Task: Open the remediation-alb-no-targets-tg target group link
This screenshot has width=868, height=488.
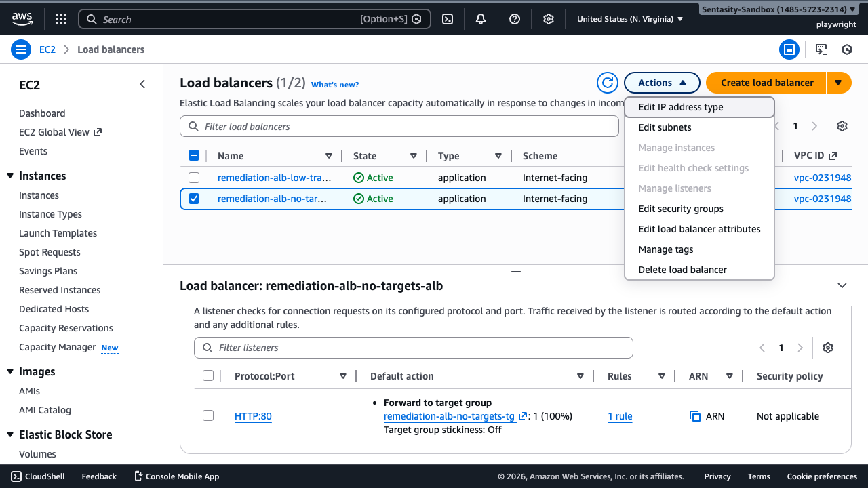Action: 449,416
